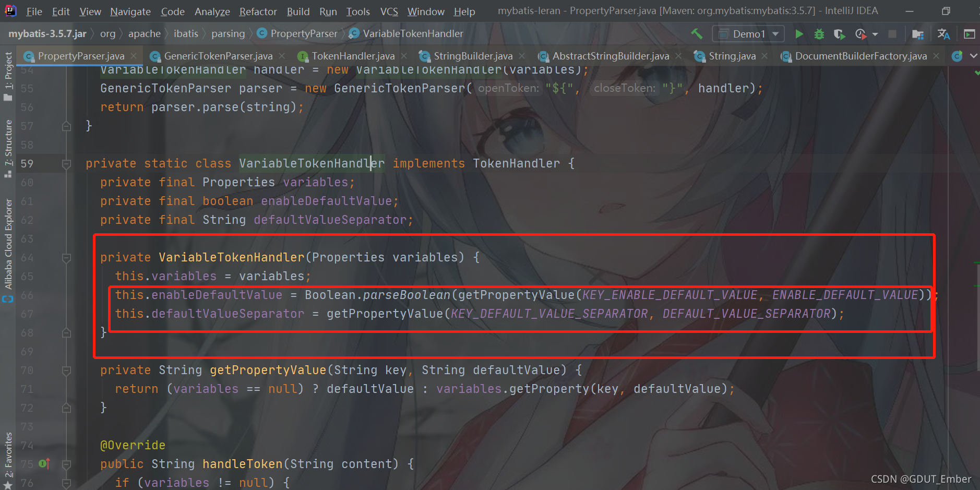Screen dimensions: 980x490
Task: Switch to DocumentBuilderFactory.java tab
Action: pyautogui.click(x=861, y=56)
